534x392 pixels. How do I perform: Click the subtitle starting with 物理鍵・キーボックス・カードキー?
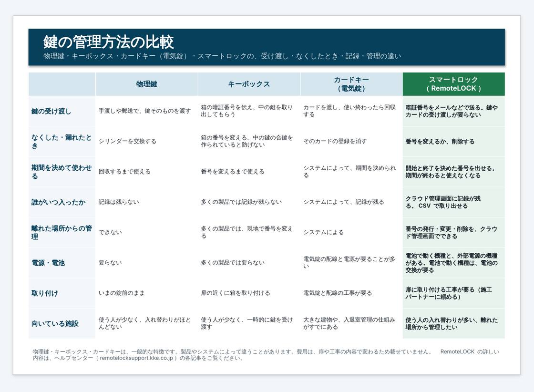click(x=222, y=56)
